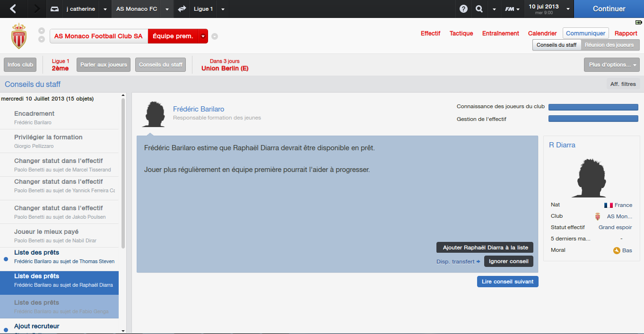Click Ajouter Raphaël Diarra à la liste

pos(485,248)
